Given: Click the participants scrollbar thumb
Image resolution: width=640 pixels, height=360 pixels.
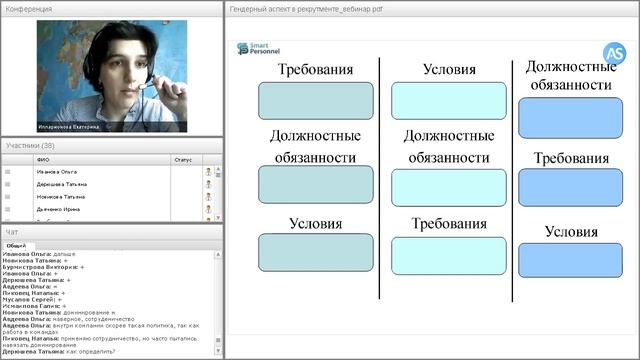Looking at the screenshot, I should [218, 175].
